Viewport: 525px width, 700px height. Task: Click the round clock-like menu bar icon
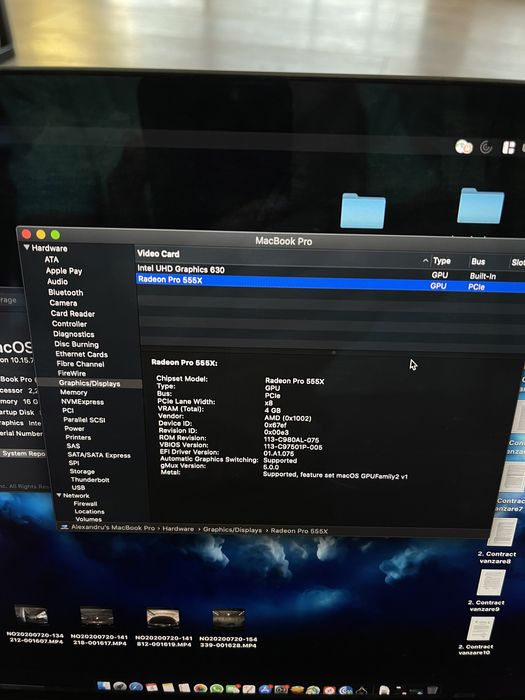(464, 146)
